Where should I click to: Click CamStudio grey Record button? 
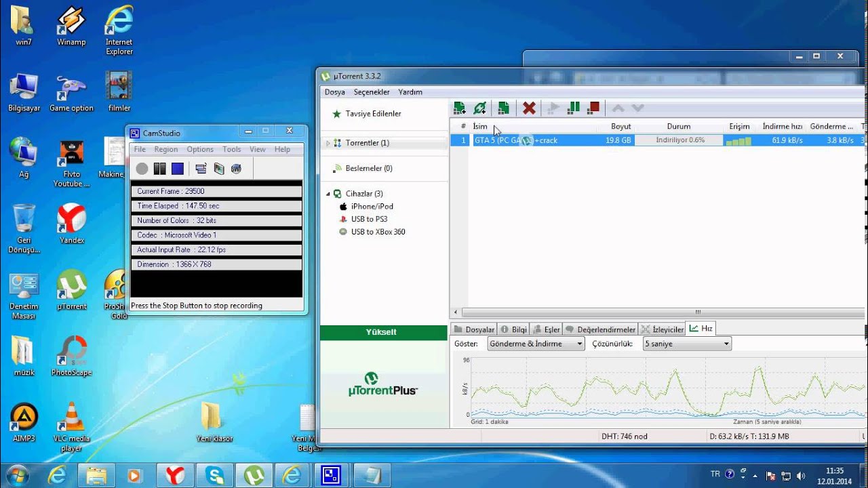coord(142,169)
